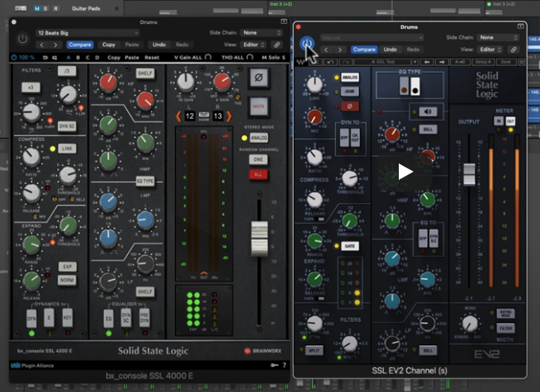Select settings slot B in bx_console toolbar

pos(78,58)
